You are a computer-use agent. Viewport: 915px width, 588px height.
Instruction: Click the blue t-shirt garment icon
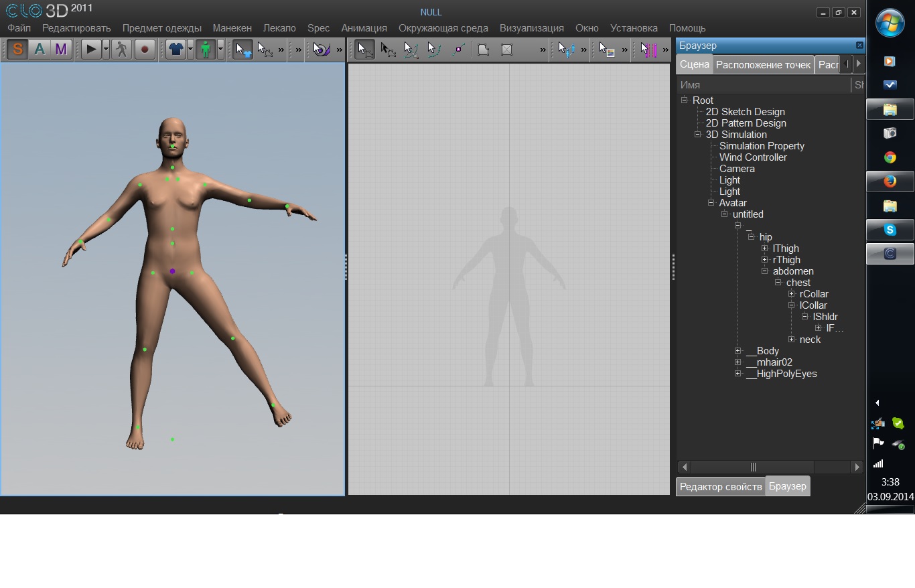coord(175,50)
